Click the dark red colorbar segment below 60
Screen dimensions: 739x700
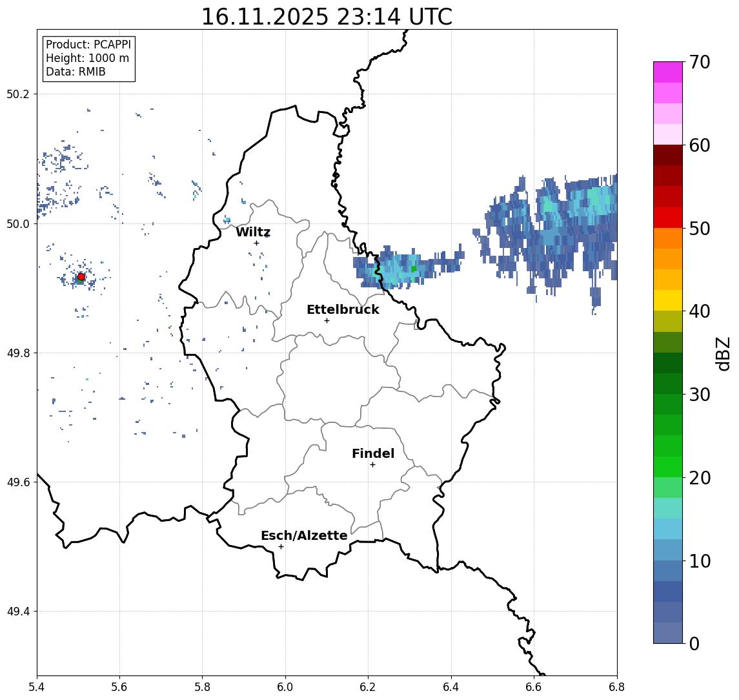(668, 155)
